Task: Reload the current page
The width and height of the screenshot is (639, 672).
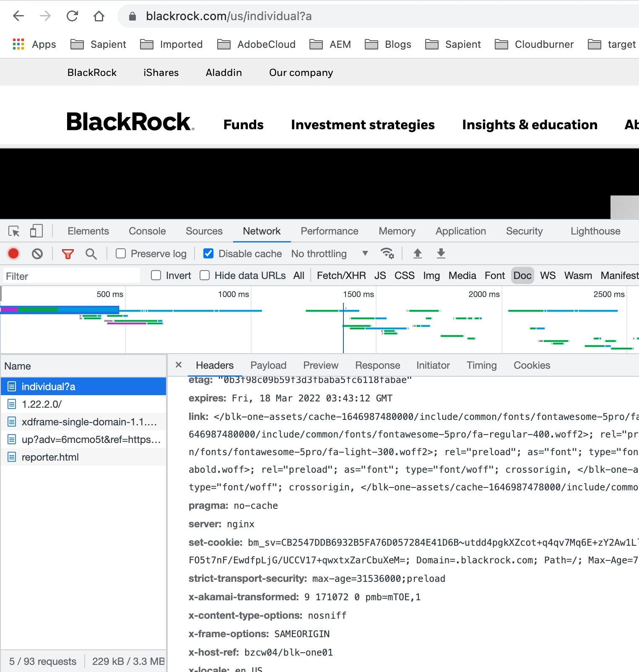Action: coord(72,16)
